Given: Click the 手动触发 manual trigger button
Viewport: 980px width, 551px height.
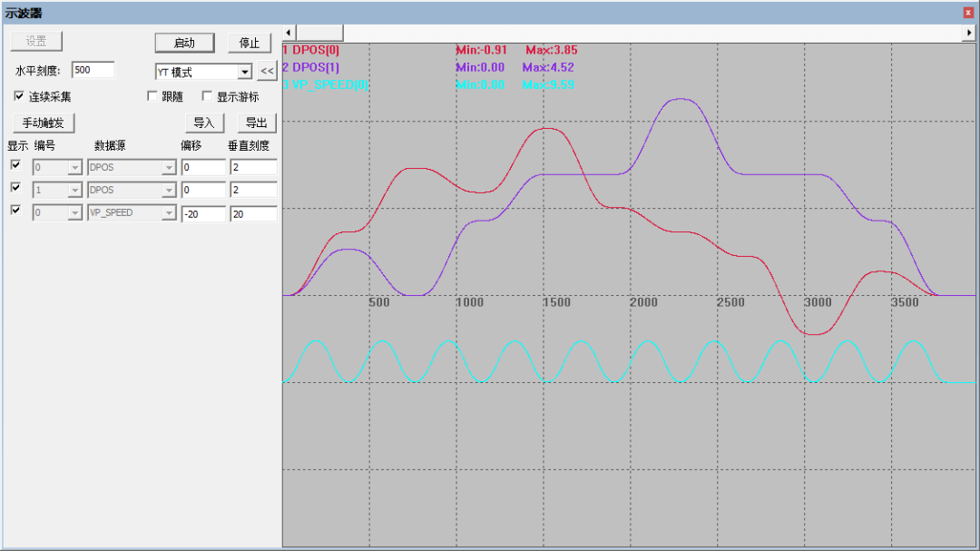Looking at the screenshot, I should 44,123.
